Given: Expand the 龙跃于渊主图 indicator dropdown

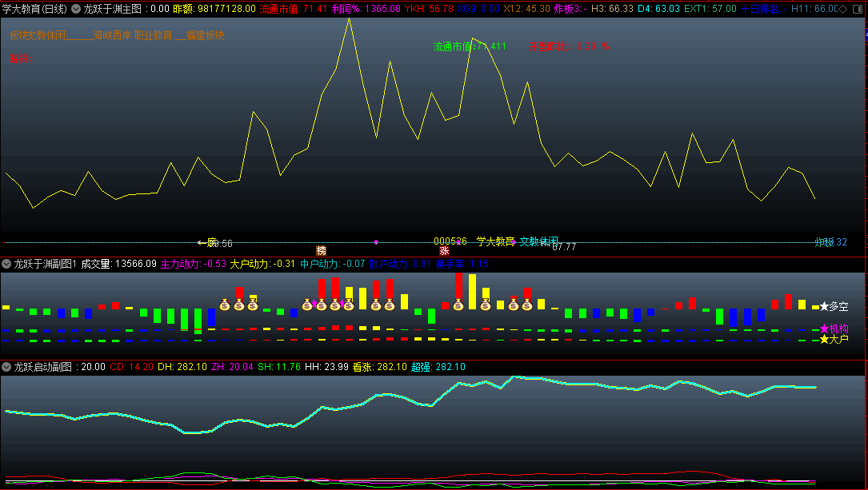Looking at the screenshot, I should [76, 9].
